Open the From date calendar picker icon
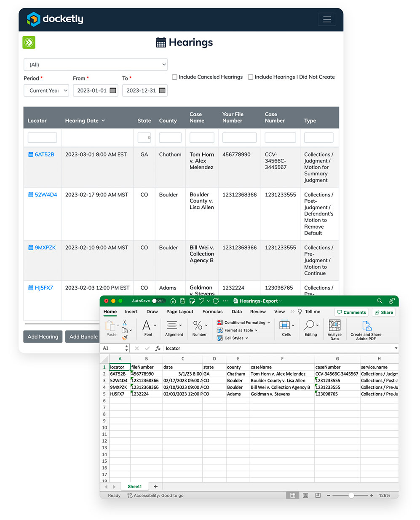 point(113,91)
